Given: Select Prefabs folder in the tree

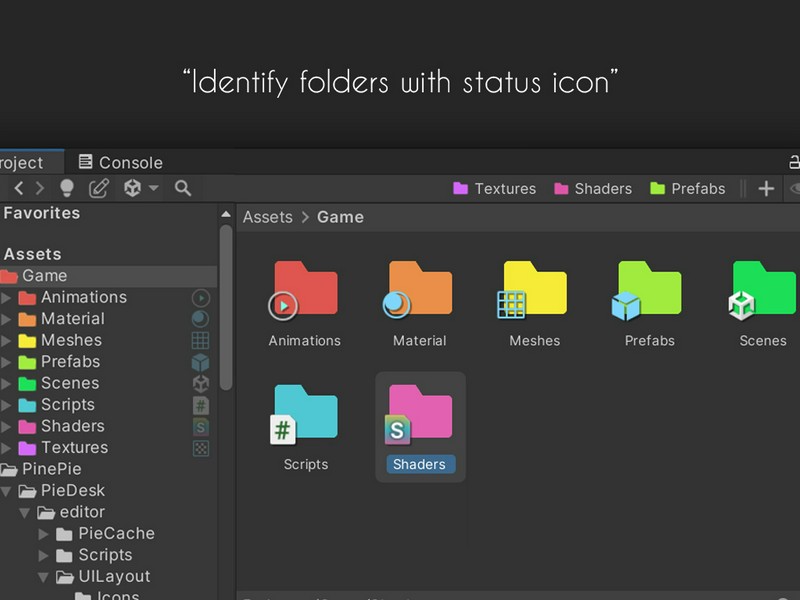Looking at the screenshot, I should point(70,361).
